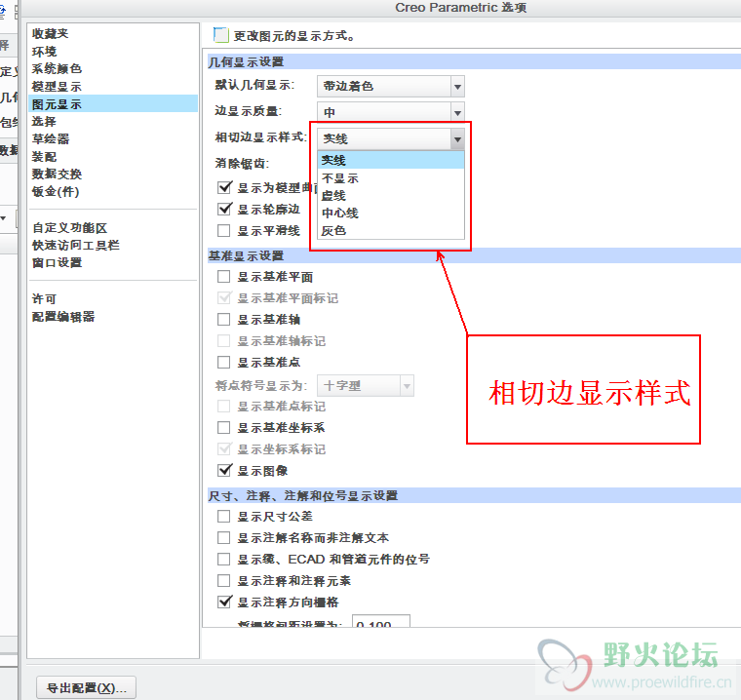The height and width of the screenshot is (700, 741).
Task: Select 钣金(件) category
Action: click(x=56, y=191)
